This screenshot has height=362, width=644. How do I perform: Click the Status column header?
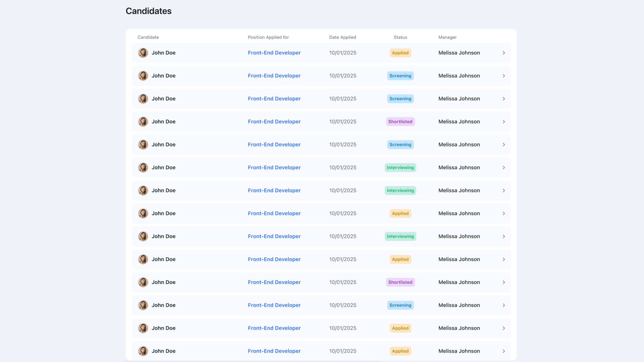click(x=400, y=37)
